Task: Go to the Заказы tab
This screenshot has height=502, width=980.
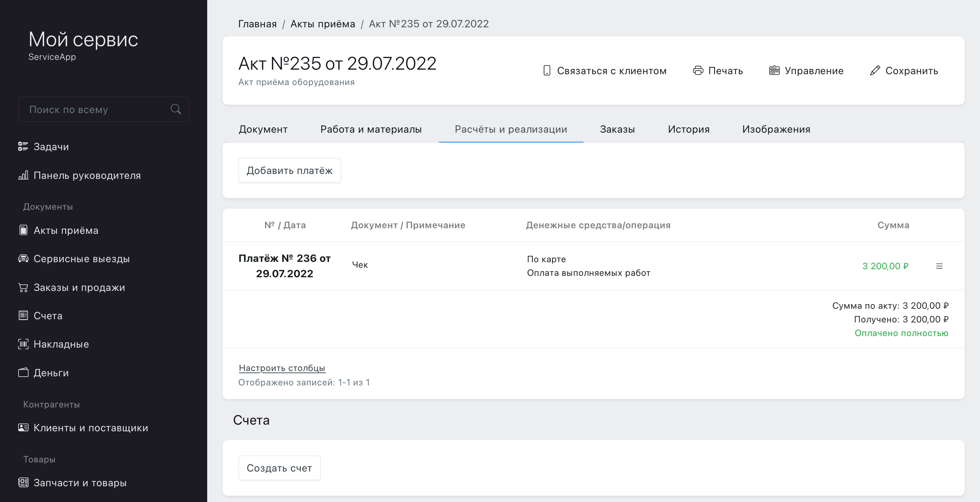Action: pyautogui.click(x=617, y=130)
